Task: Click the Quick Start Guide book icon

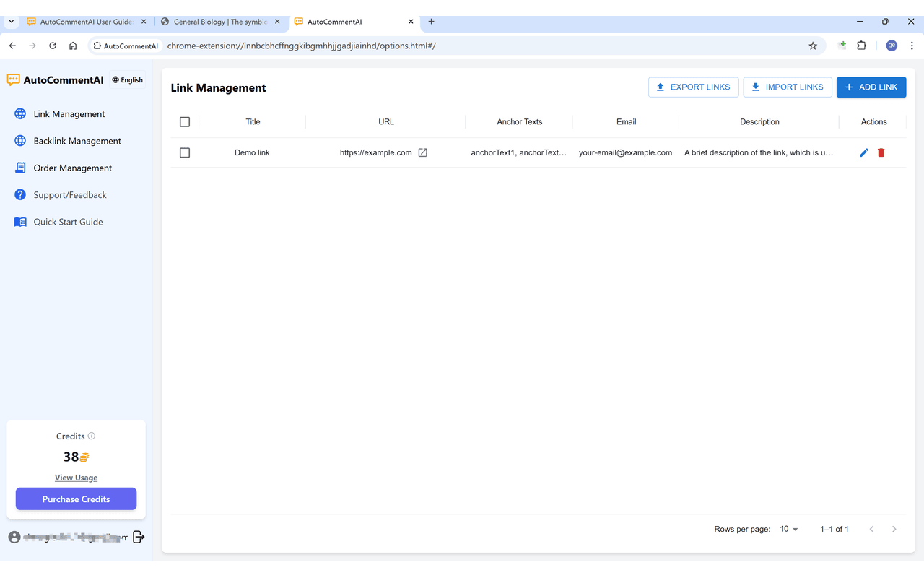Action: tap(20, 222)
